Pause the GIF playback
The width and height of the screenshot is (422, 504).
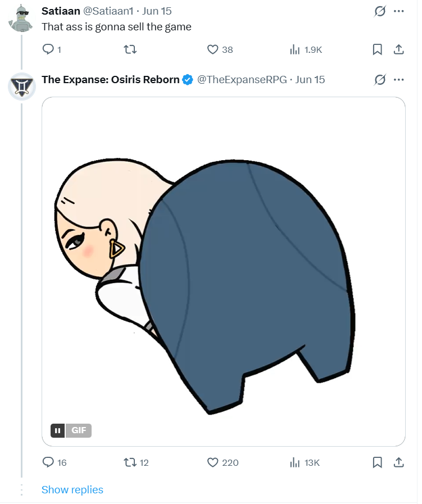tap(57, 430)
